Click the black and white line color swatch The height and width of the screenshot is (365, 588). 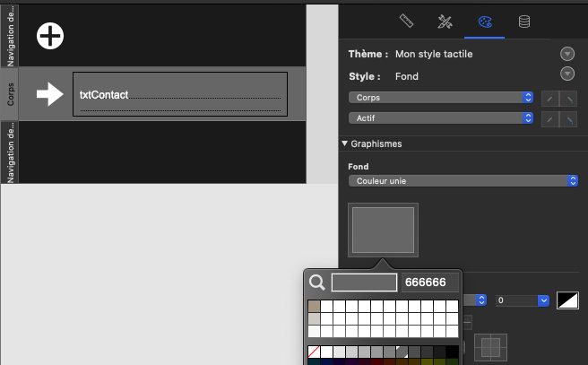coord(567,300)
